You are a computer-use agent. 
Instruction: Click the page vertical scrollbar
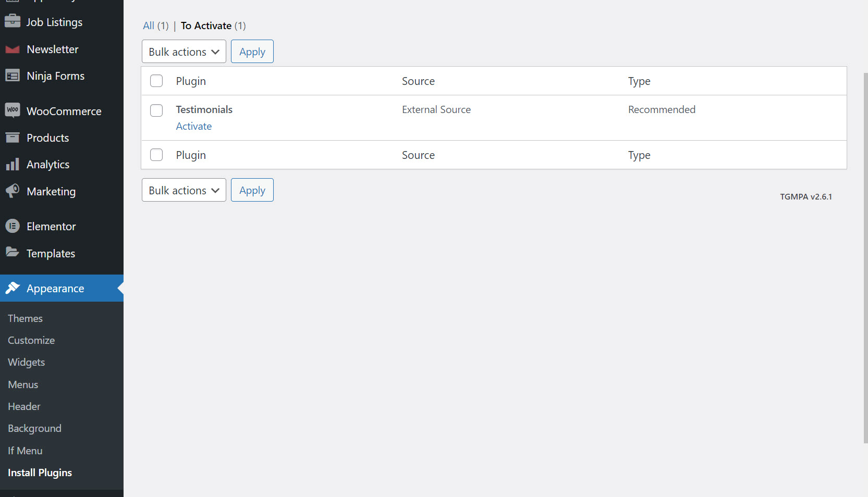(x=865, y=258)
